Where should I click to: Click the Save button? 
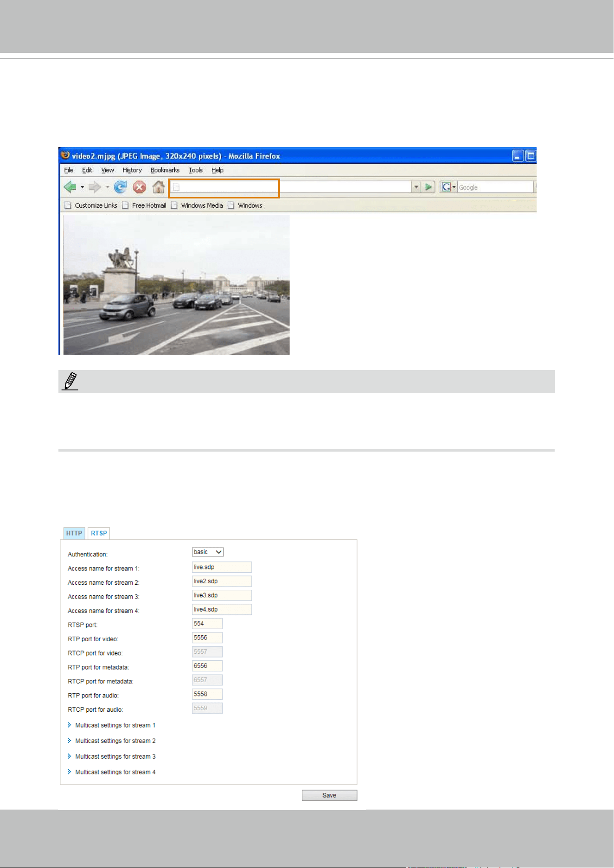point(329,795)
